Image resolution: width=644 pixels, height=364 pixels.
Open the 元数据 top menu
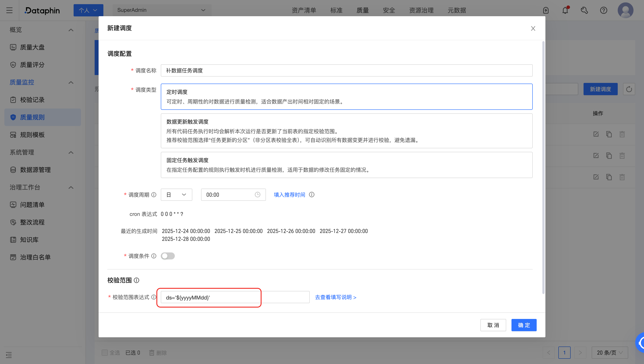(456, 10)
